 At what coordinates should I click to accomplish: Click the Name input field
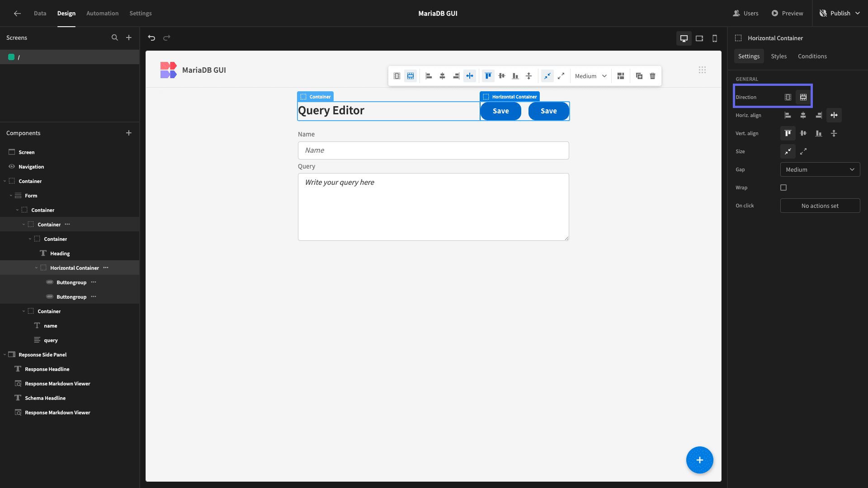(433, 150)
